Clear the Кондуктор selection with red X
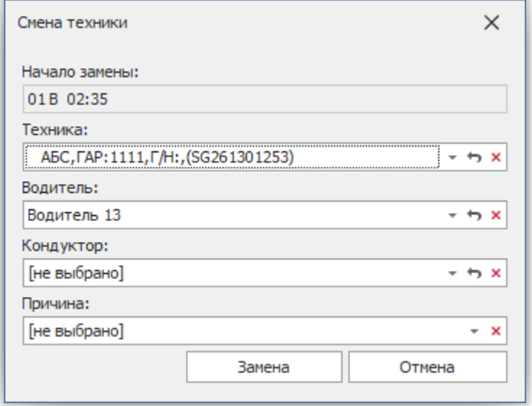 pyautogui.click(x=495, y=273)
